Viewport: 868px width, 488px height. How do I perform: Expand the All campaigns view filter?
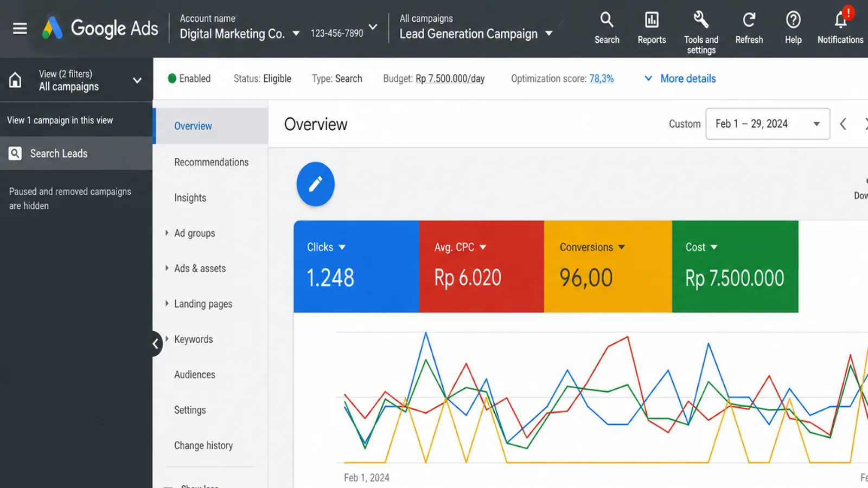137,80
